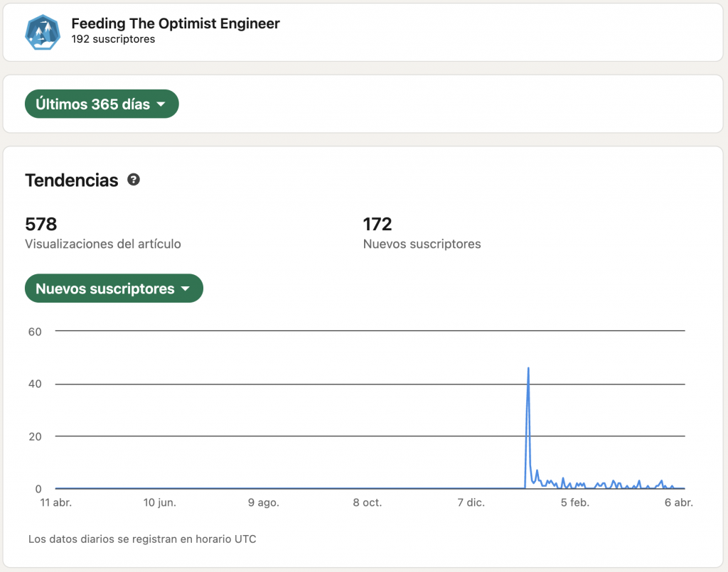
Task: Click the 9 ago. x-axis date label
Action: [264, 502]
